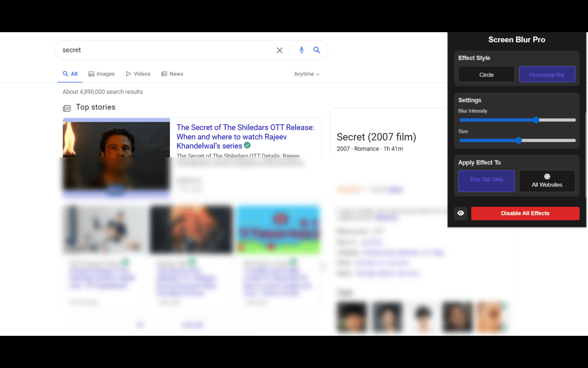Open the Anytime time filter dropdown
Viewport: 588px width, 368px height.
[x=307, y=74]
